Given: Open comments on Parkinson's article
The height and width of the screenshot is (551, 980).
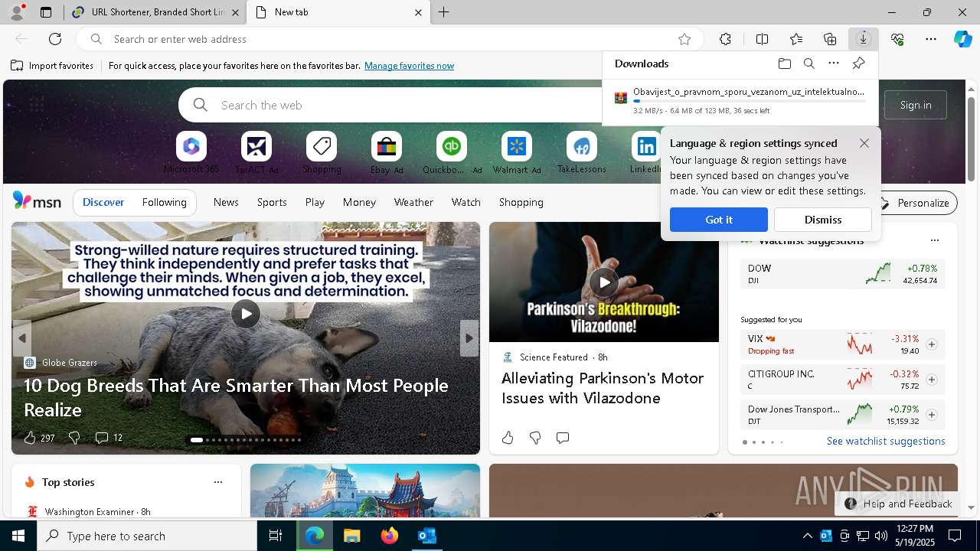Looking at the screenshot, I should tap(563, 438).
